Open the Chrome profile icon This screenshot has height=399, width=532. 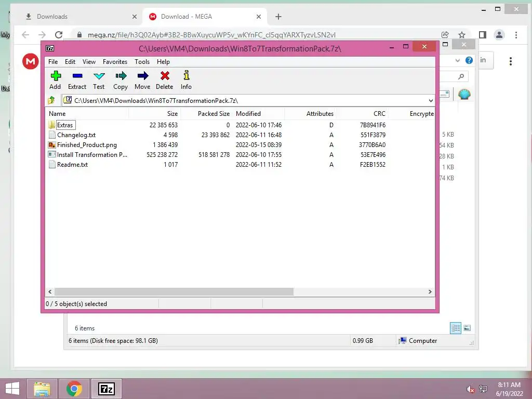[x=499, y=35]
